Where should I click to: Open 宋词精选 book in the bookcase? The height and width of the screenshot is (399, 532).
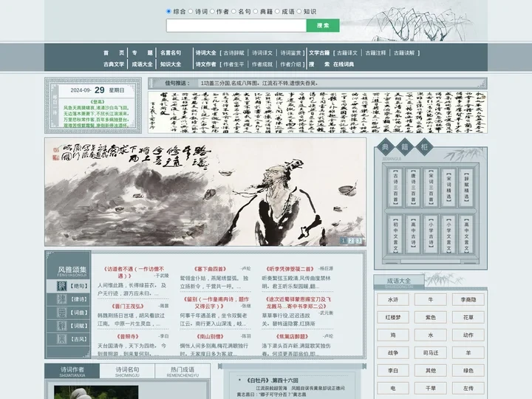pyautogui.click(x=449, y=187)
